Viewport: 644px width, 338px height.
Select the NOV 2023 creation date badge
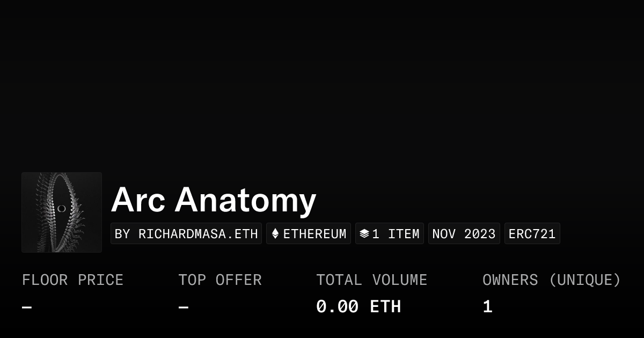coord(464,234)
